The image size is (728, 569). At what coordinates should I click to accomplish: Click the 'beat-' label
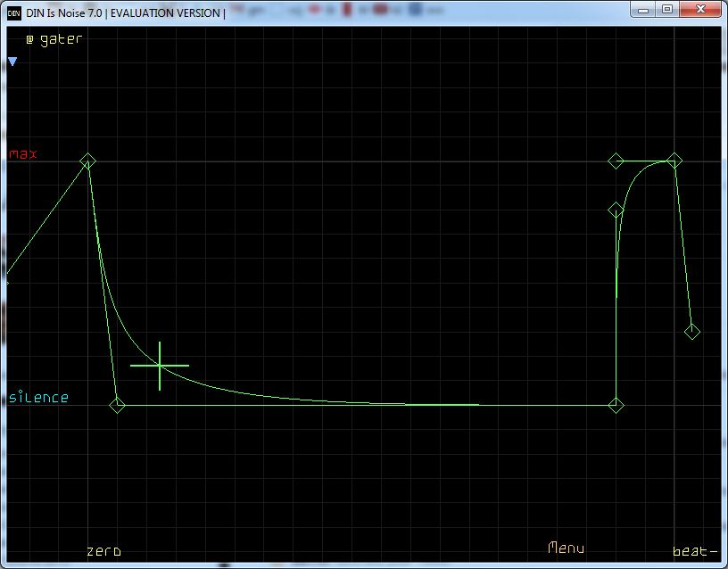coord(694,551)
